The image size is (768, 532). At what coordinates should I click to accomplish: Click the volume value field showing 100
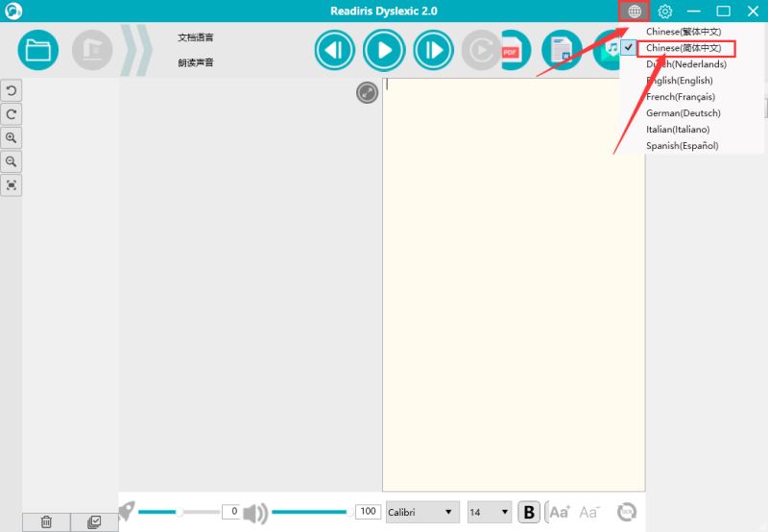(368, 512)
